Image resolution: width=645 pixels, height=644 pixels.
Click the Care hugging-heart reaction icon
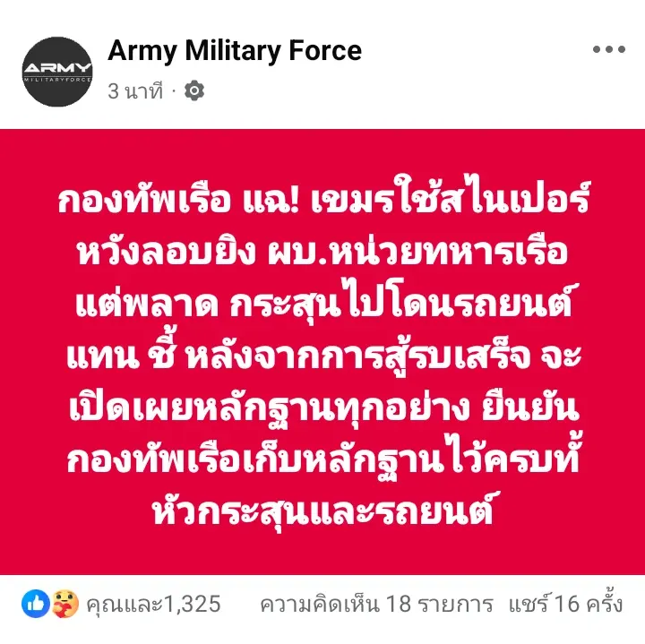(65, 604)
